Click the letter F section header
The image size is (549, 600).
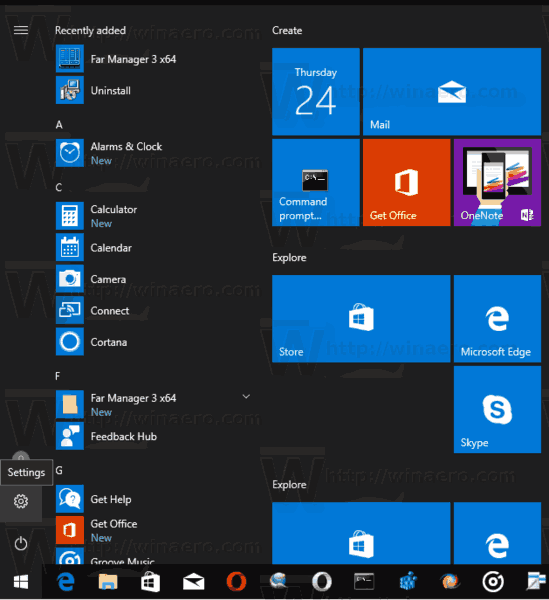tap(57, 376)
